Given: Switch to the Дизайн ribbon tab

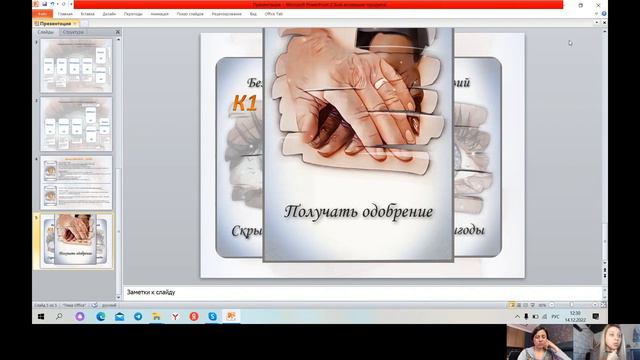Looking at the screenshot, I should 109,14.
